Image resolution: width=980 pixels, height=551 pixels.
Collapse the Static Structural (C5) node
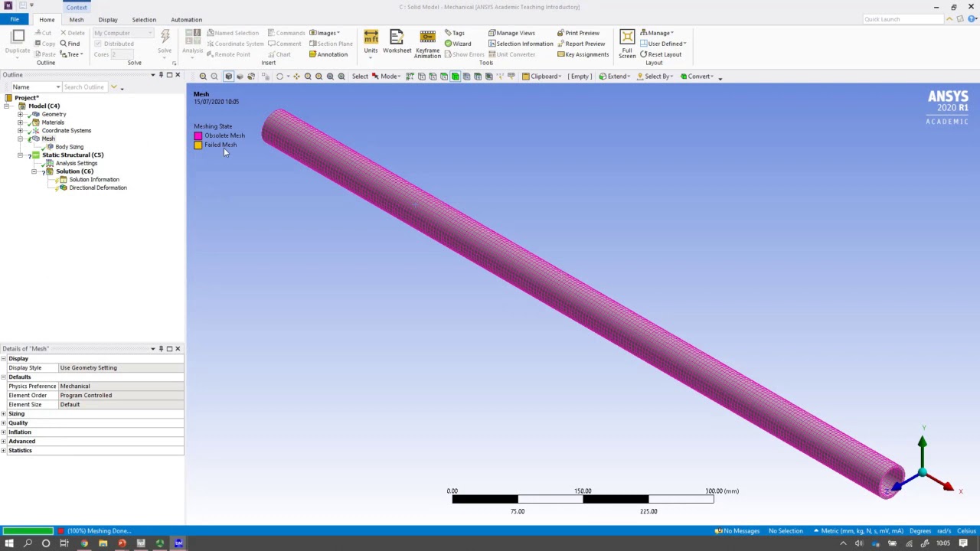(20, 155)
